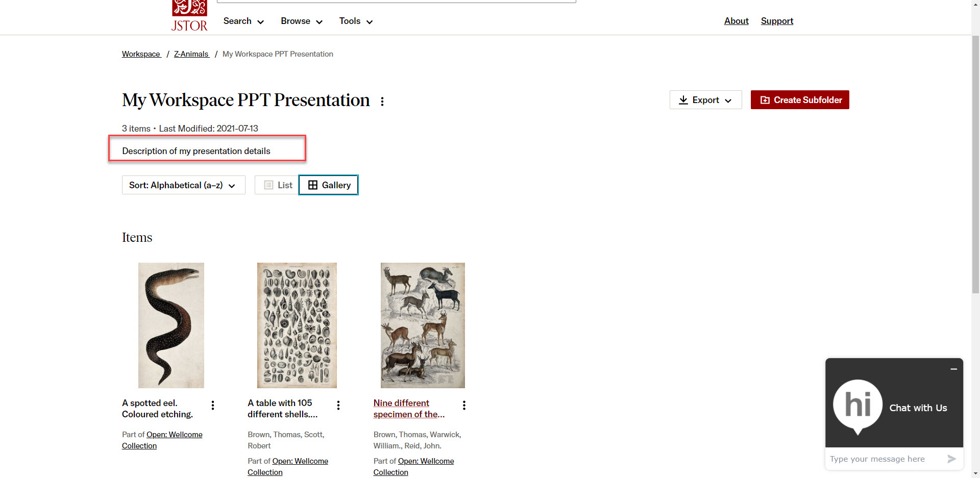Click the Items heading
Viewport: 980px width, 478px height.
[137, 238]
